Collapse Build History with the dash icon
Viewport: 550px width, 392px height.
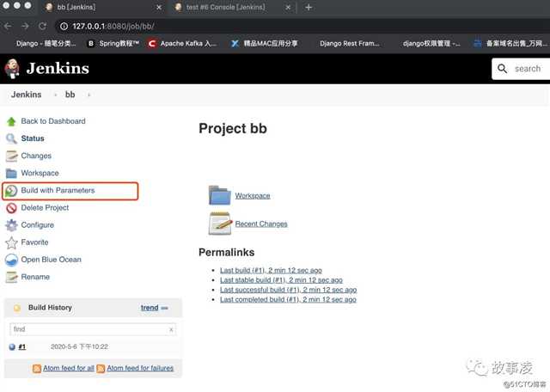(164, 308)
